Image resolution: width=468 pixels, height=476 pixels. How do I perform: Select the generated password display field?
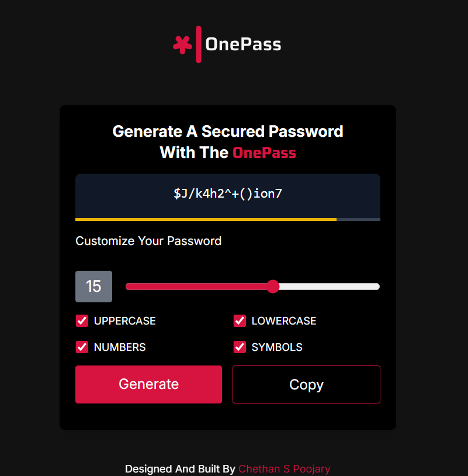click(x=228, y=194)
